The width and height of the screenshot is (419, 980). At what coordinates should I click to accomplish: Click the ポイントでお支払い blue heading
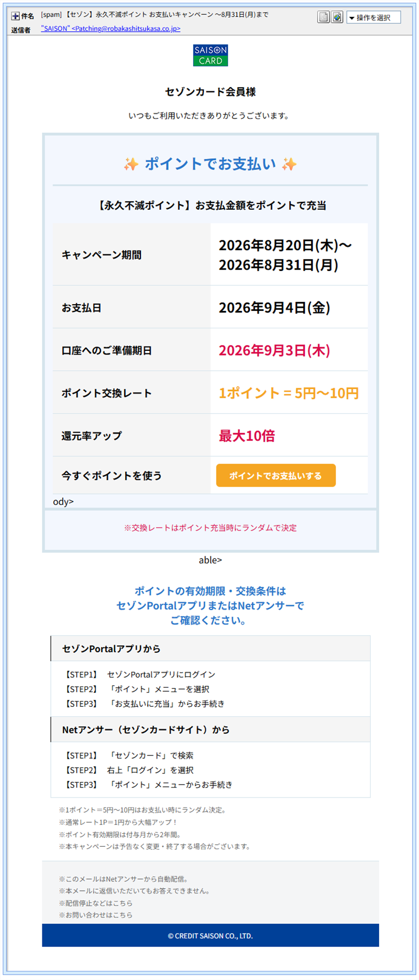pyautogui.click(x=211, y=164)
